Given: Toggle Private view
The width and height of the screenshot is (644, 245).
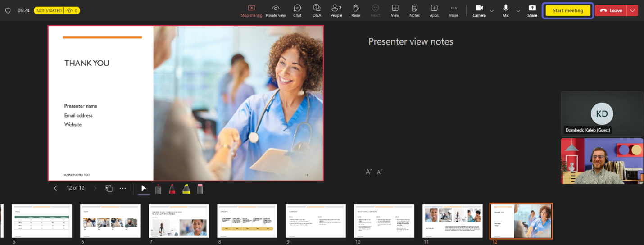Looking at the screenshot, I should point(276,11).
